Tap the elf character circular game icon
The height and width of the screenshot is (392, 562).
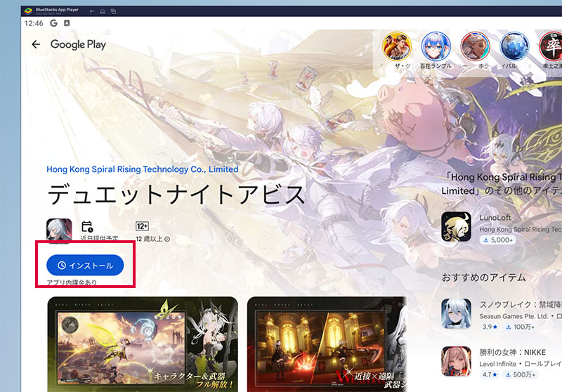click(x=475, y=48)
